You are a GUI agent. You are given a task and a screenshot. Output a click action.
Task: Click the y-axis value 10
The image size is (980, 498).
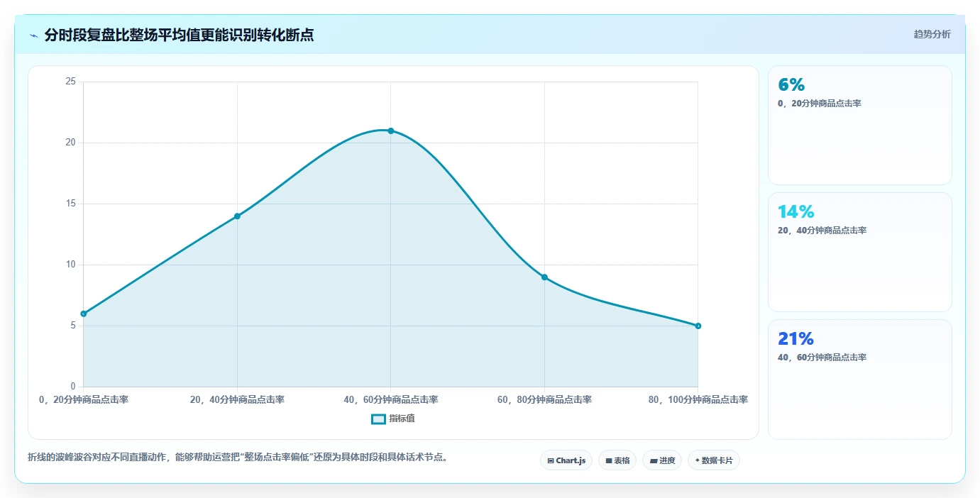[x=70, y=265]
